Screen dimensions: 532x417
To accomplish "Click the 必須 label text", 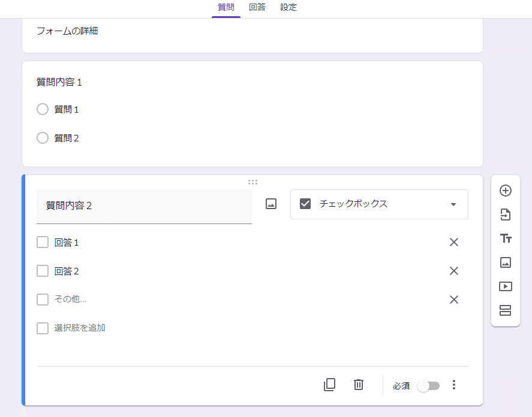I will (x=401, y=386).
